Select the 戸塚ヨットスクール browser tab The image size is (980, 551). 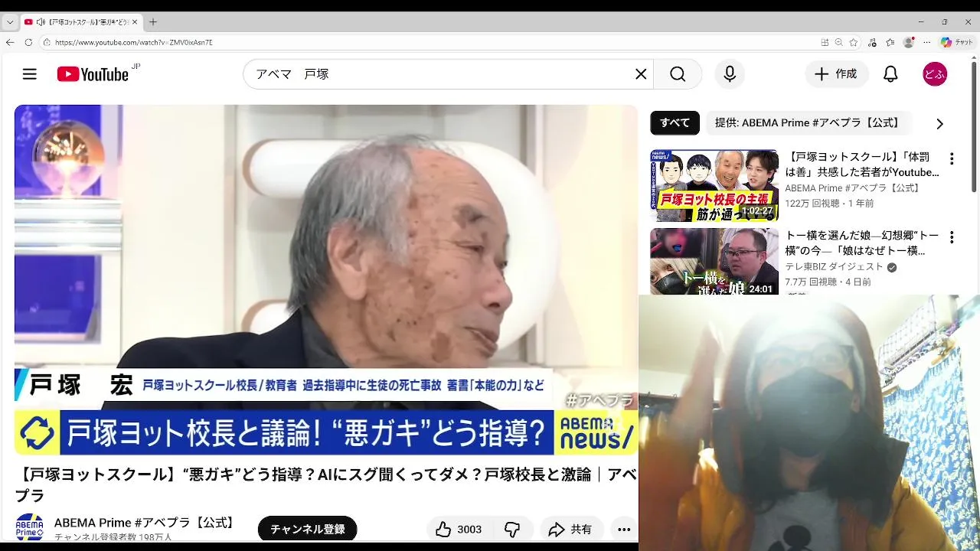click(x=80, y=22)
